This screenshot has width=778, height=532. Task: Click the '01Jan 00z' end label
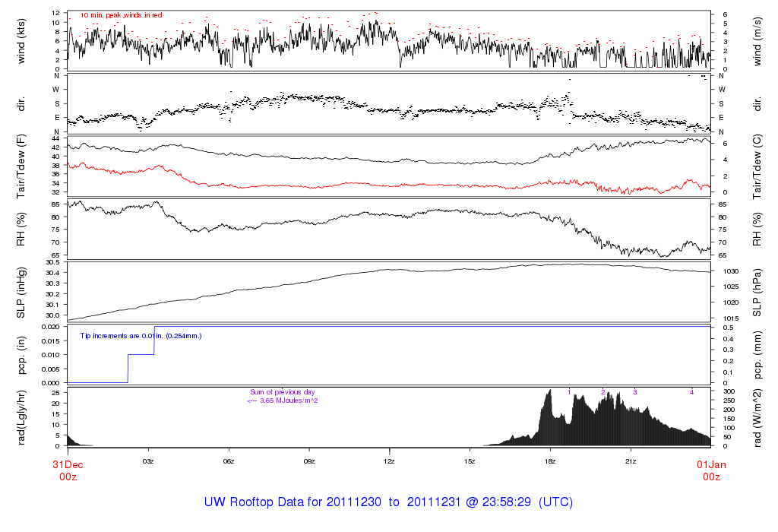pyautogui.click(x=710, y=469)
